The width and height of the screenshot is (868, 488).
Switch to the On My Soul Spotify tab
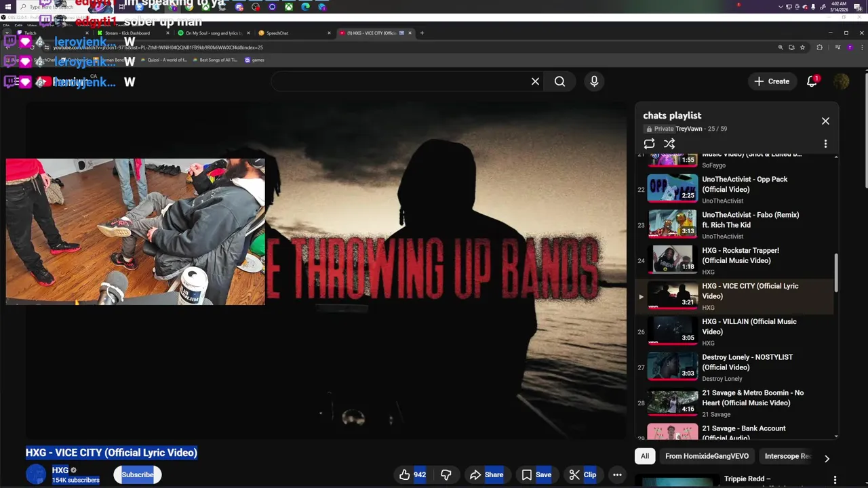pos(213,33)
